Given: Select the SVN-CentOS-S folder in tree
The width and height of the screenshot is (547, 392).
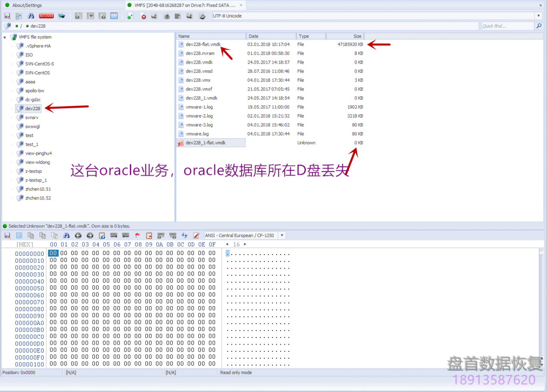Looking at the screenshot, I should coord(39,64).
